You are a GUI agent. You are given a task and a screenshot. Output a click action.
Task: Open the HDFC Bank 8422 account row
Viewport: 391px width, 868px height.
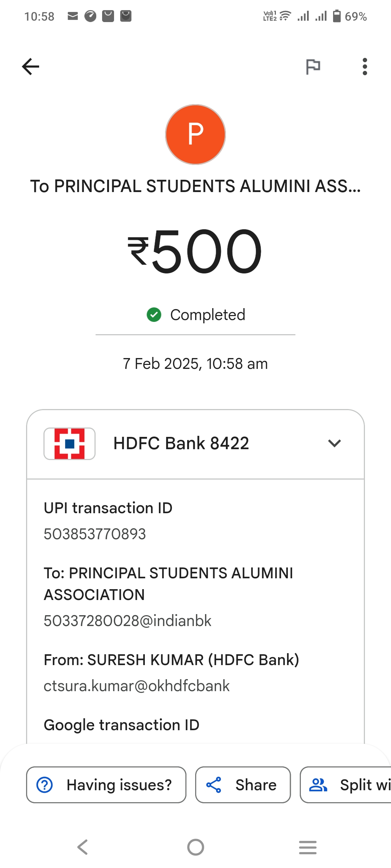[x=195, y=444]
